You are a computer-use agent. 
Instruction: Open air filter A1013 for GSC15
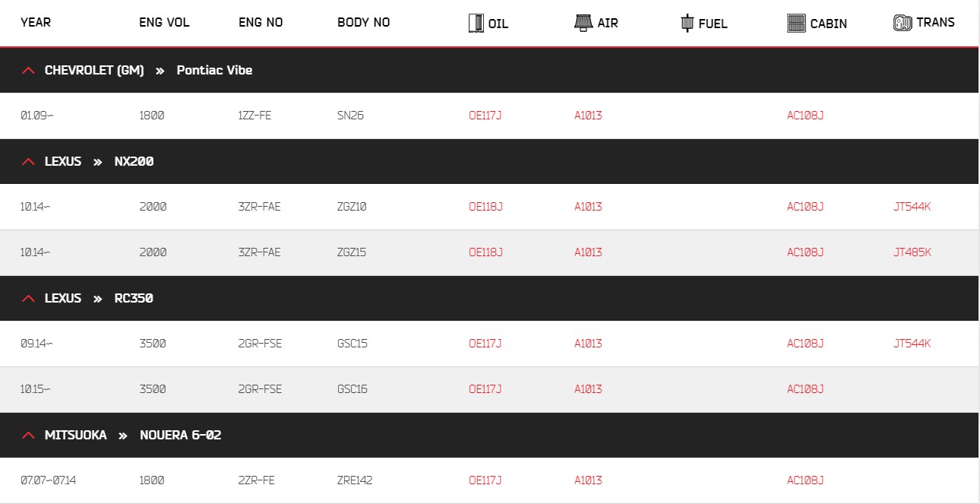pos(588,344)
